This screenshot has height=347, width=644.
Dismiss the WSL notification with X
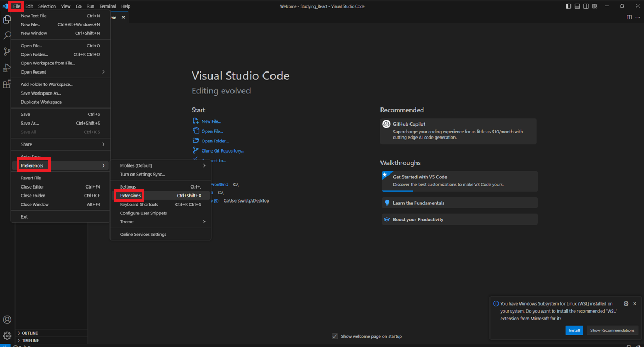click(x=635, y=303)
